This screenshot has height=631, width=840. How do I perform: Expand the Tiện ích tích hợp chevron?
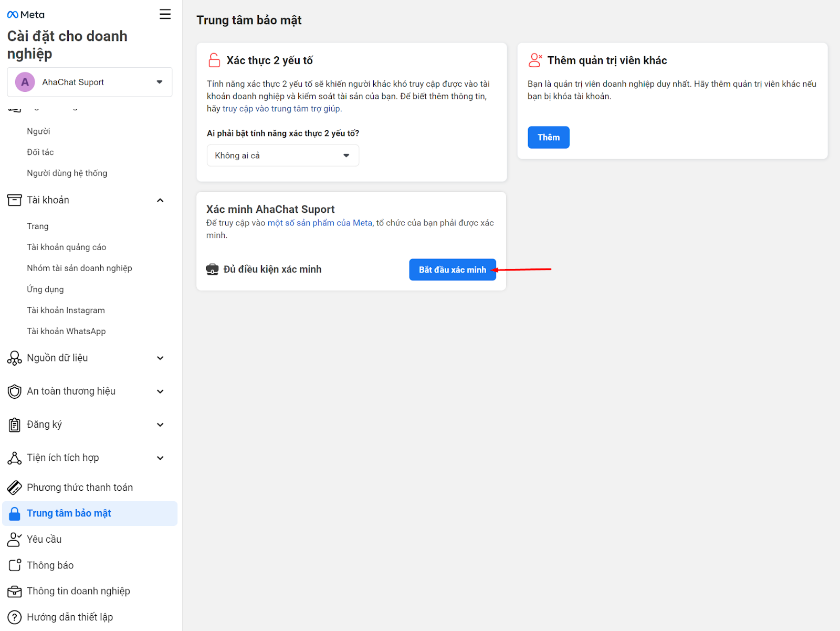pos(160,458)
